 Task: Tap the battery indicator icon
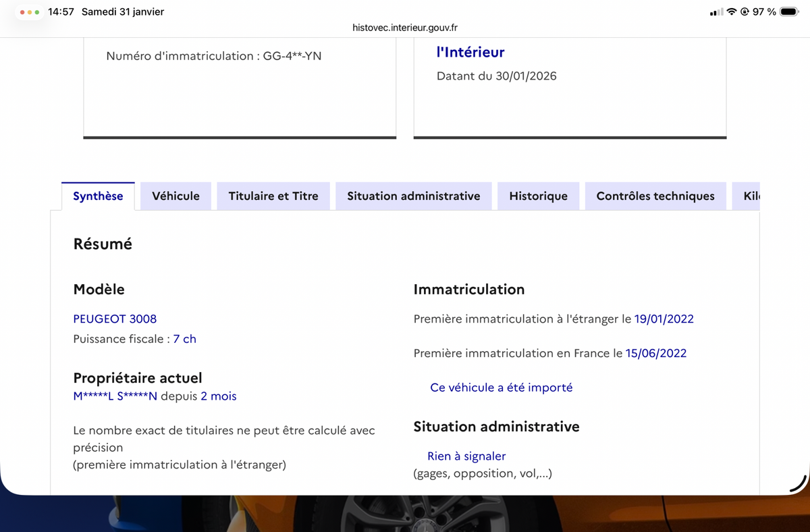790,12
